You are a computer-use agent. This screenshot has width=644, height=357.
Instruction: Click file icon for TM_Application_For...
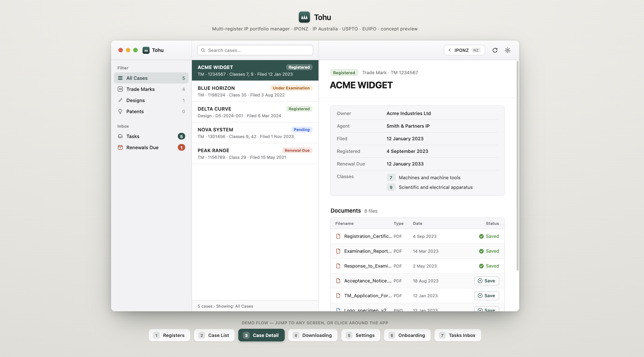[x=338, y=296]
